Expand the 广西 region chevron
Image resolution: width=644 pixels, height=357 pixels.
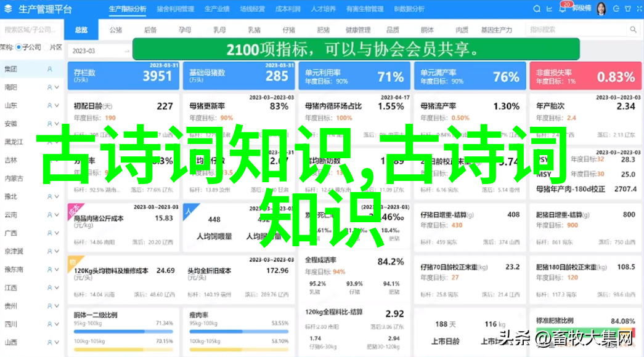click(x=57, y=233)
